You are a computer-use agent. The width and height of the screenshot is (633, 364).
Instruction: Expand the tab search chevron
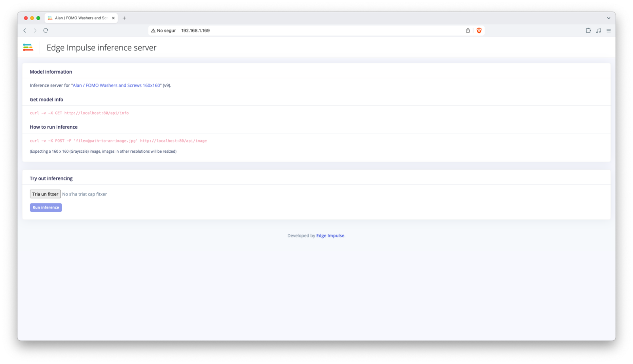(x=608, y=18)
